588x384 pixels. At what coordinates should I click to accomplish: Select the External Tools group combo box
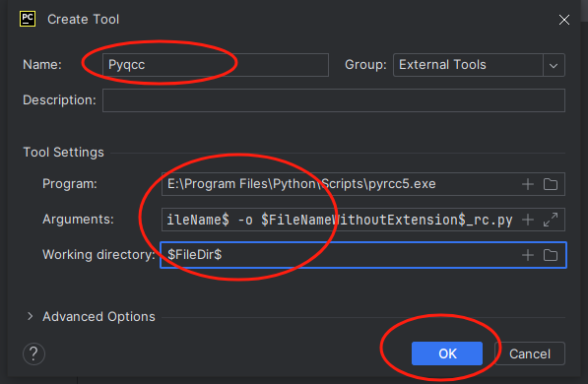pos(479,65)
